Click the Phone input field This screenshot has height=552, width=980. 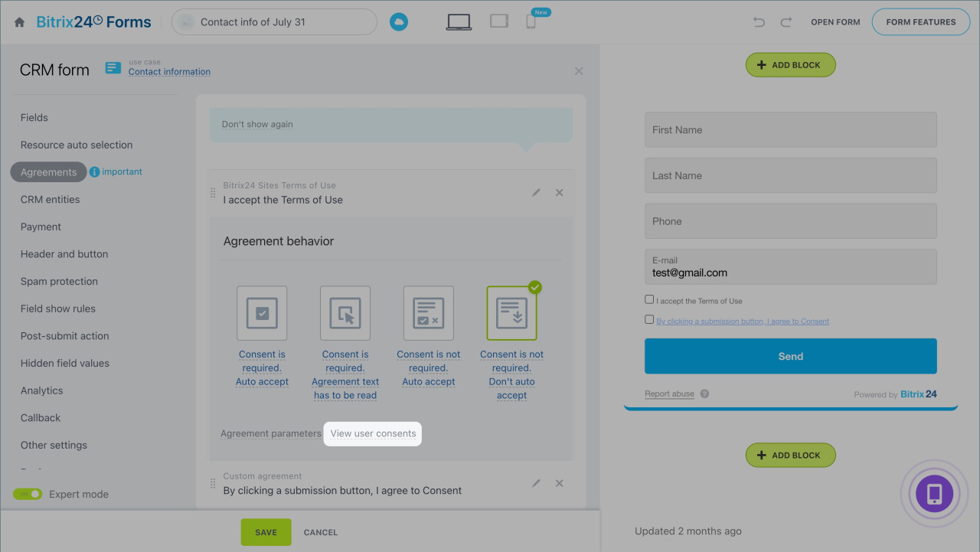[x=790, y=221]
